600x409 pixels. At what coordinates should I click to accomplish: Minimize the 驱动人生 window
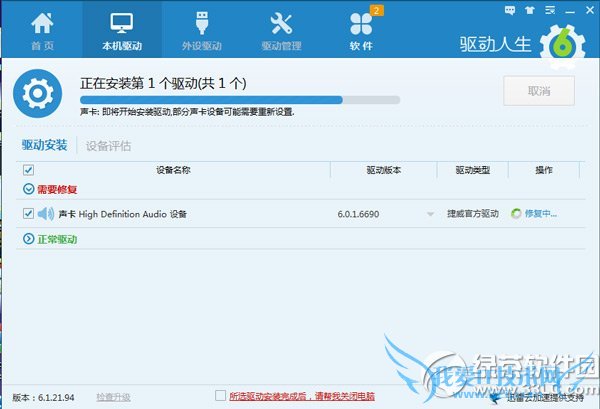[x=570, y=11]
